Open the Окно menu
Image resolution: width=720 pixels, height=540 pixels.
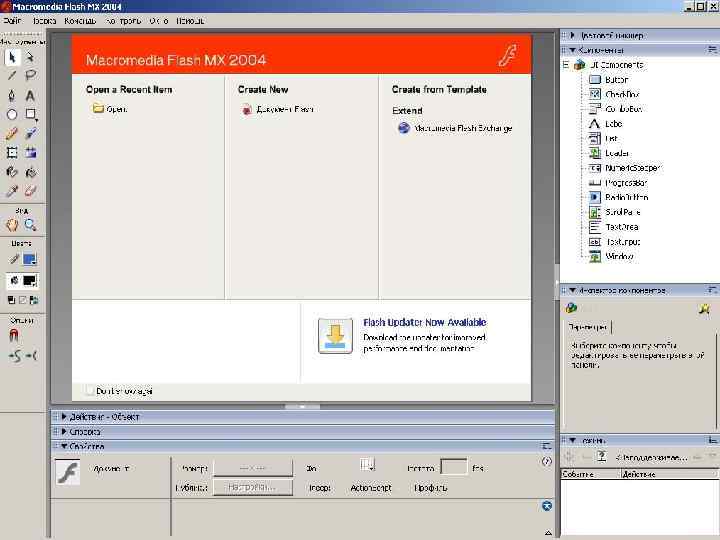(159, 21)
